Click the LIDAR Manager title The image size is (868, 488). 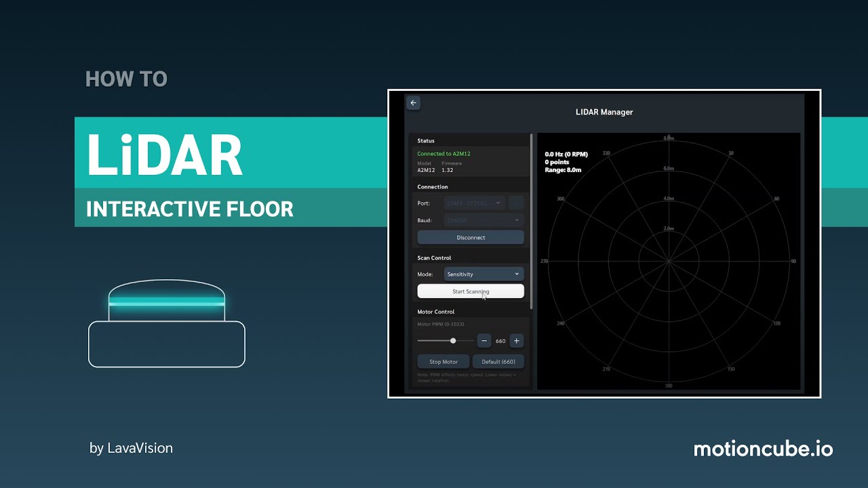tap(604, 112)
